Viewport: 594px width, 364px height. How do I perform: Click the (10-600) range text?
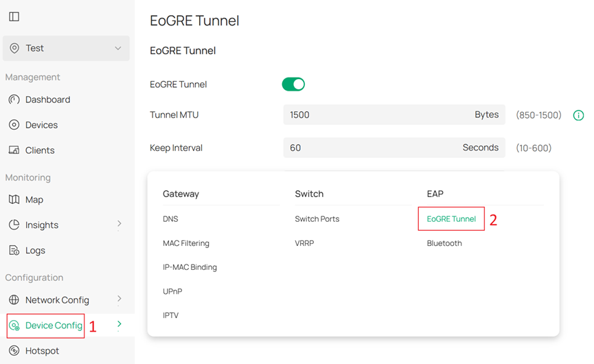pyautogui.click(x=534, y=148)
